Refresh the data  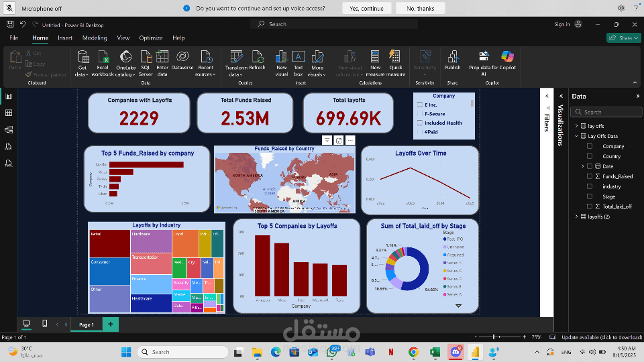(257, 61)
